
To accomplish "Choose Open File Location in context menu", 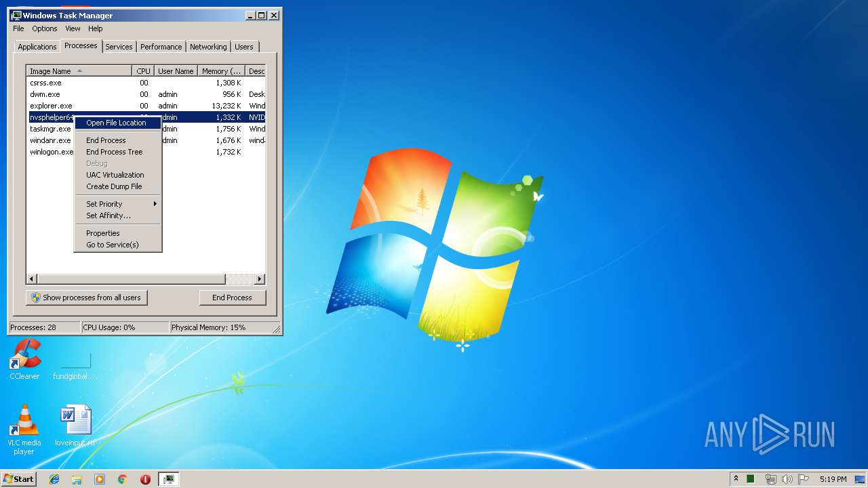I will [118, 123].
